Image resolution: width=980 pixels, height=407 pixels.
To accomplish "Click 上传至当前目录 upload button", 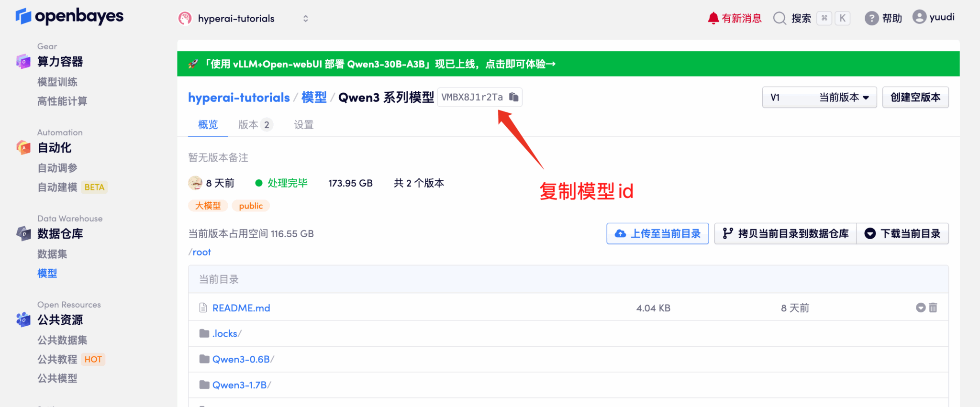I will 657,233.
